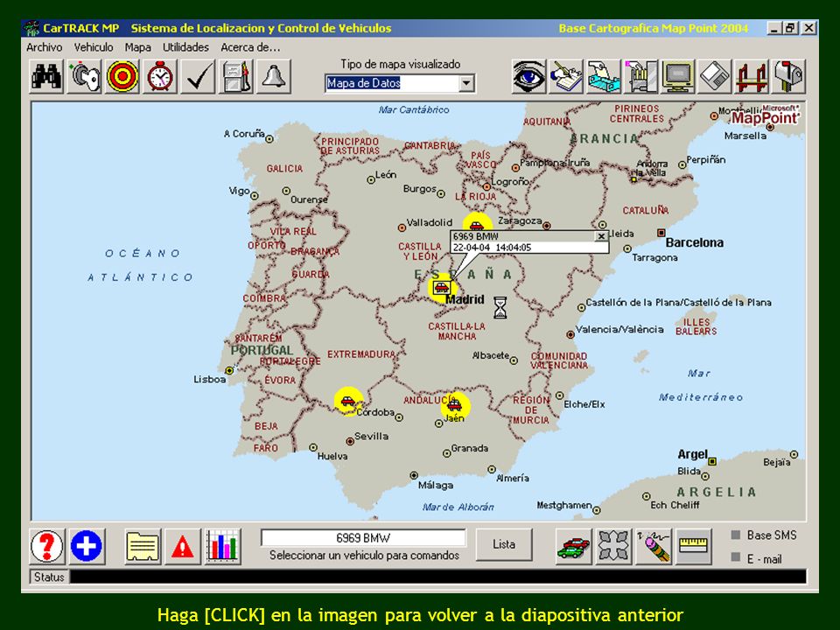The height and width of the screenshot is (630, 840).
Task: Click the bell alarm icon
Action: pos(274,77)
